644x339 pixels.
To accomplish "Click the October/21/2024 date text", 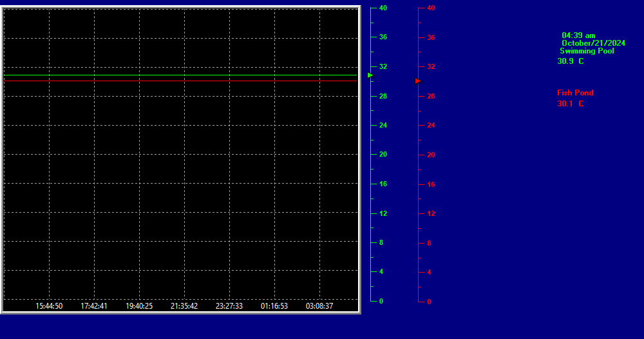I will pos(593,43).
